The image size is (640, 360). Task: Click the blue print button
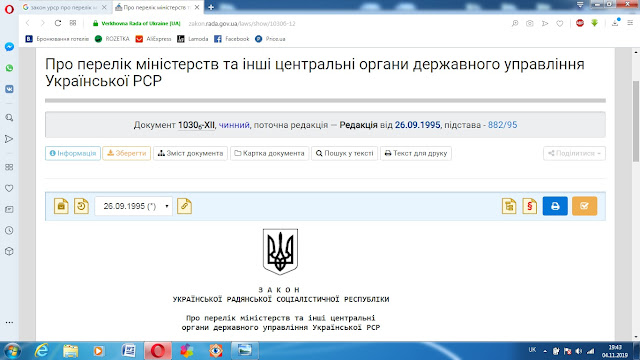pyautogui.click(x=555, y=206)
